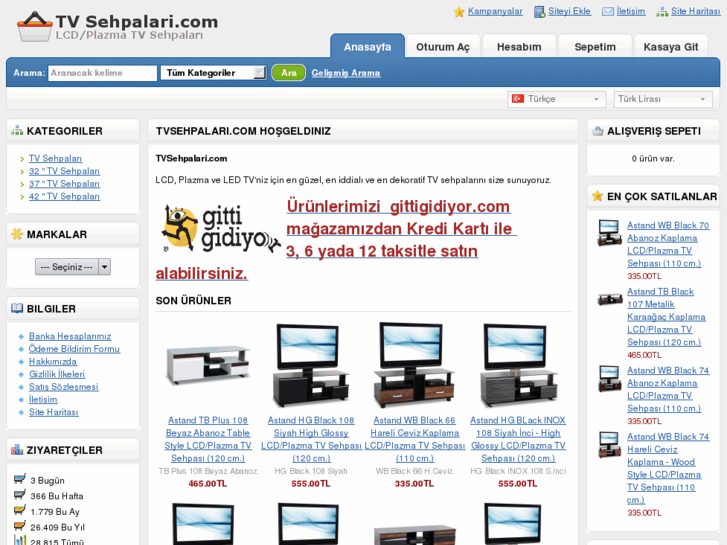Click the cart icon beside 26.409 Bu Yıl
727x545 pixels.
[x=20, y=526]
